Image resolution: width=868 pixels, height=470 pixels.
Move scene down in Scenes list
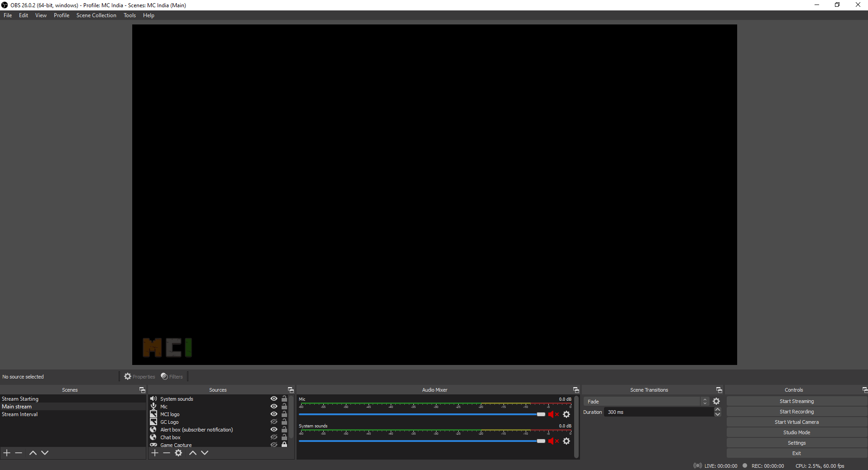click(x=45, y=453)
